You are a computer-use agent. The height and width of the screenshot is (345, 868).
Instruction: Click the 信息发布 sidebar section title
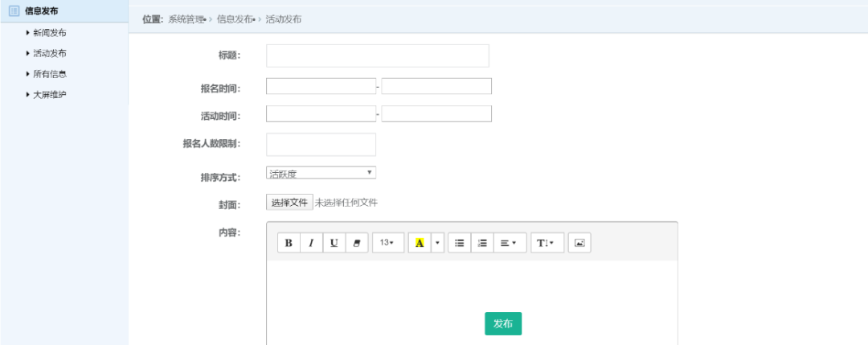click(x=42, y=10)
